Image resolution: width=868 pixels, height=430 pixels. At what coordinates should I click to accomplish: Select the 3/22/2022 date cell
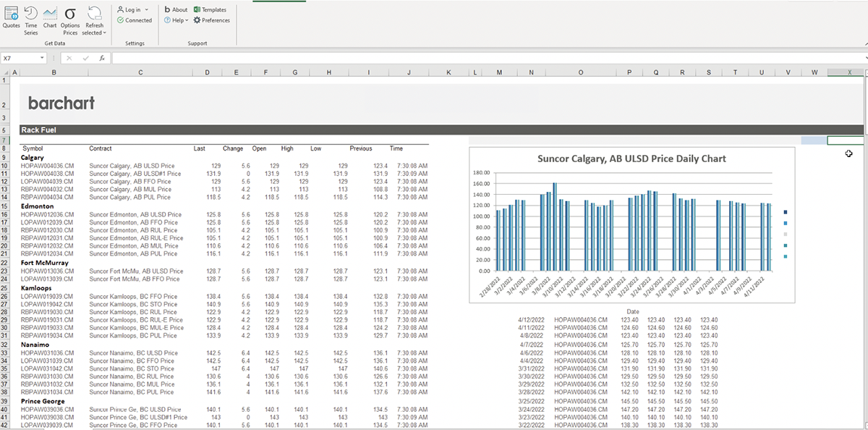(533, 425)
